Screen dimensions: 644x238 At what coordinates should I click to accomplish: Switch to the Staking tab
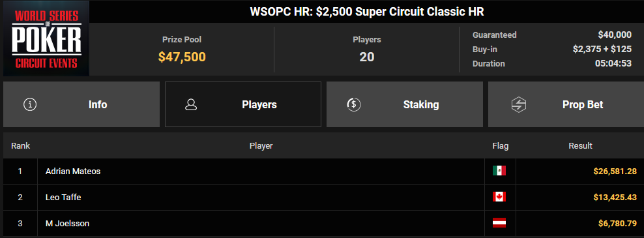(x=405, y=104)
